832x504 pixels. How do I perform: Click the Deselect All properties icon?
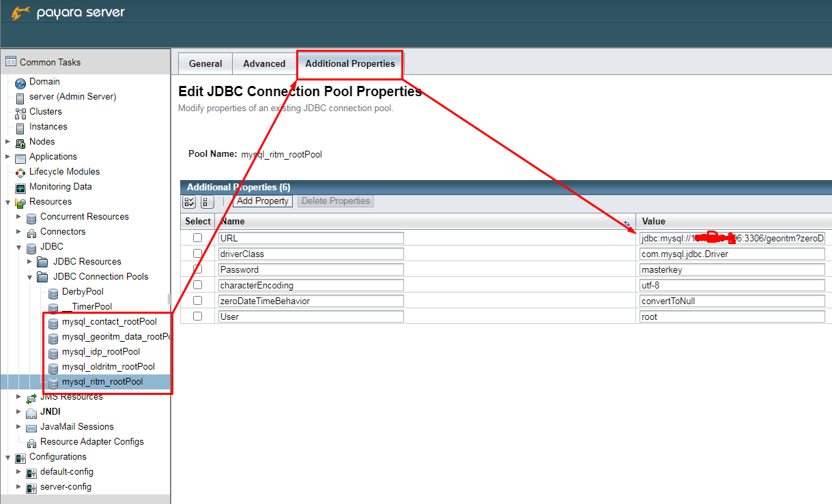point(207,201)
